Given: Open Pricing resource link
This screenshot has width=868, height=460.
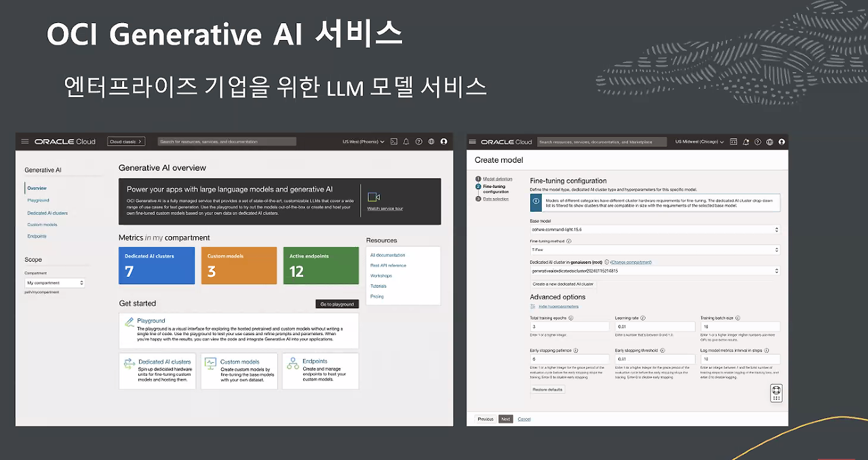Looking at the screenshot, I should [x=377, y=296].
